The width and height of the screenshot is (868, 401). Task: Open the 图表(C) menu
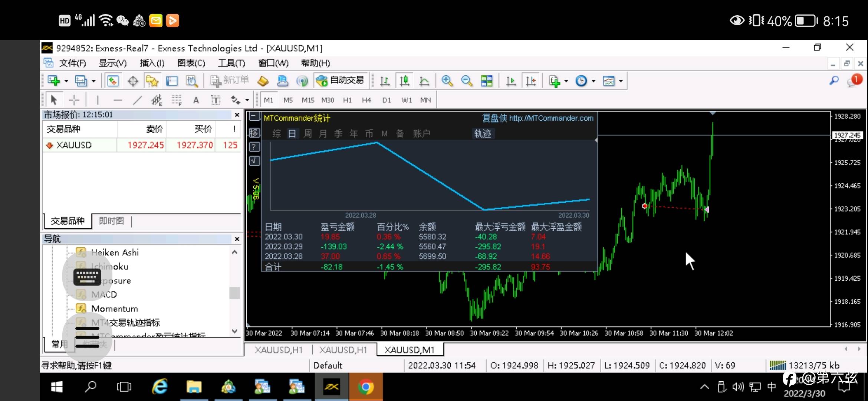(191, 63)
